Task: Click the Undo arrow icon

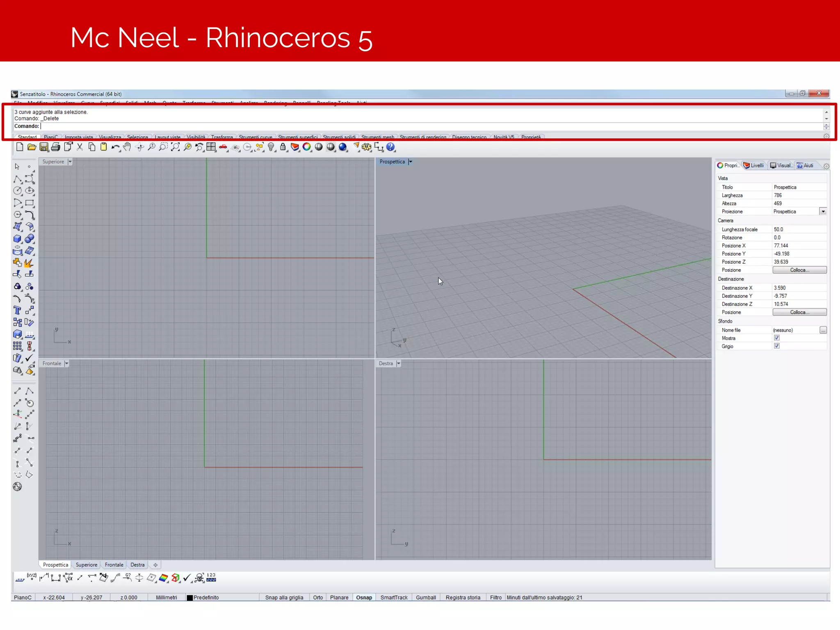Action: point(115,147)
